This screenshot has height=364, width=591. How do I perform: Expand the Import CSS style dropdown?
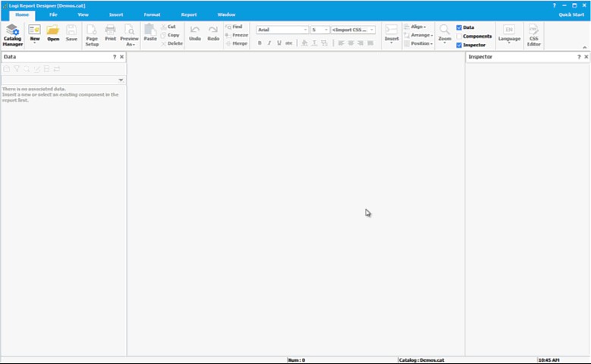(x=372, y=30)
